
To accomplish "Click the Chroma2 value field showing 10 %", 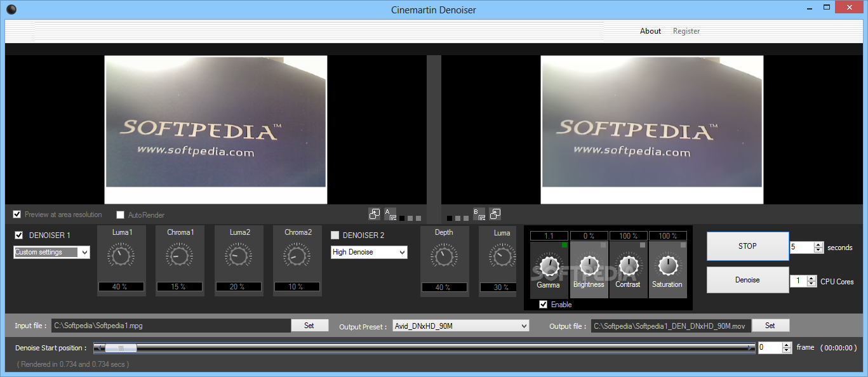I will (x=297, y=287).
